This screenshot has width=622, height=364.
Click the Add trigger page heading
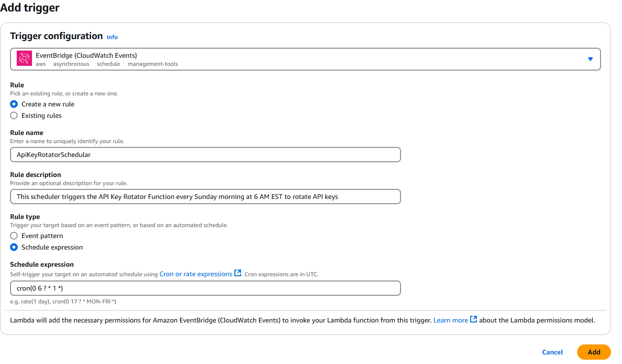[x=30, y=8]
